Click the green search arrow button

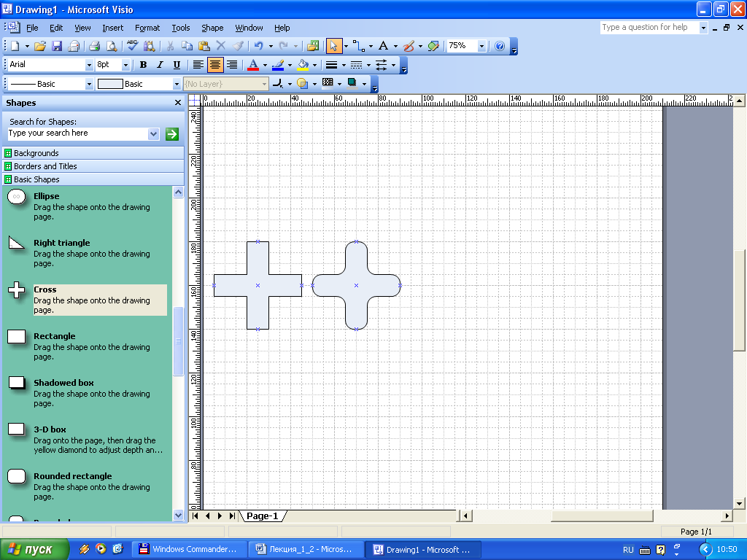pyautogui.click(x=172, y=133)
